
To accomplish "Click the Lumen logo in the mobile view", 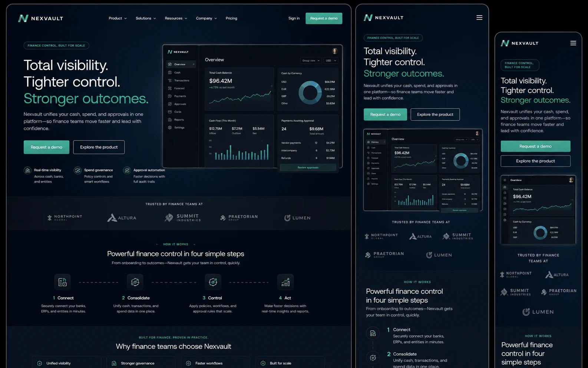I will click(x=538, y=312).
